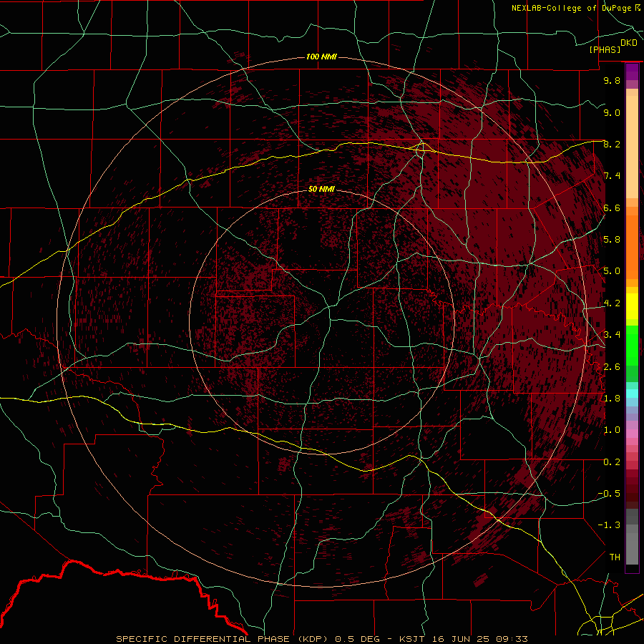Click the DKD label above the color scale
The height and width of the screenshot is (644, 644).
pos(628,43)
